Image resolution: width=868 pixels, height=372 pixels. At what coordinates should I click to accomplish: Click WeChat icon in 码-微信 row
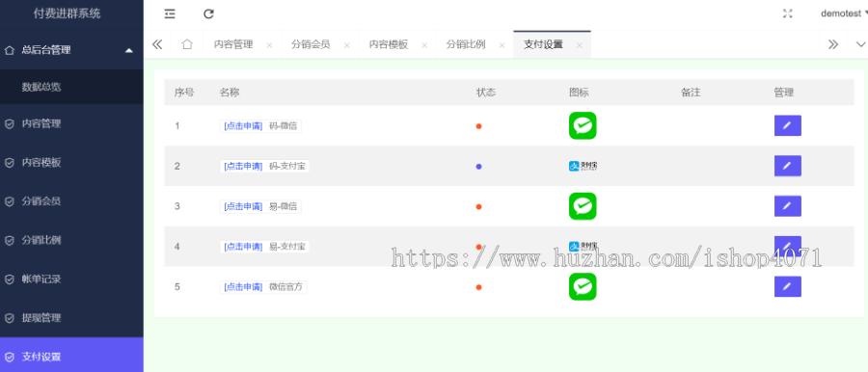click(x=583, y=125)
